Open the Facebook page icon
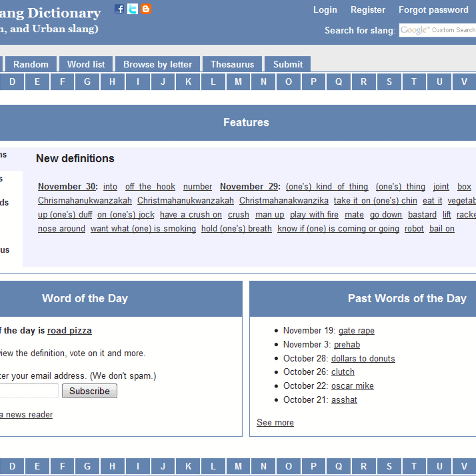Viewport: 476px width, 476px height. click(x=119, y=9)
